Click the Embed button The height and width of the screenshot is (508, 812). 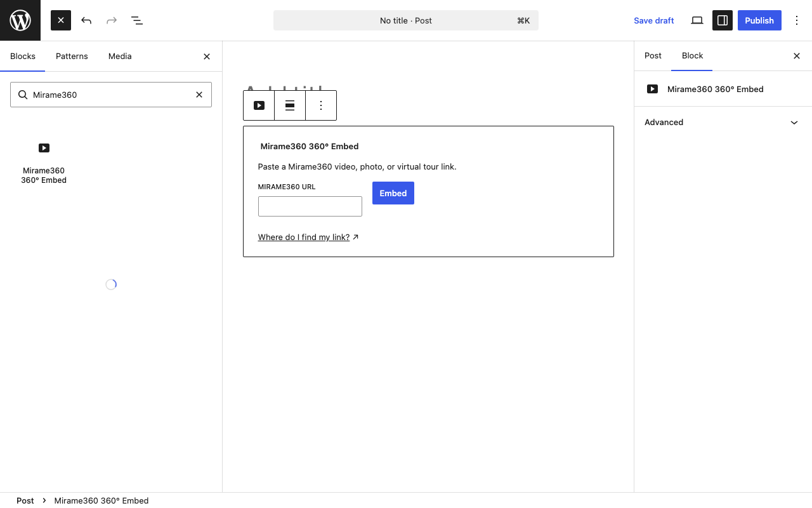393,193
